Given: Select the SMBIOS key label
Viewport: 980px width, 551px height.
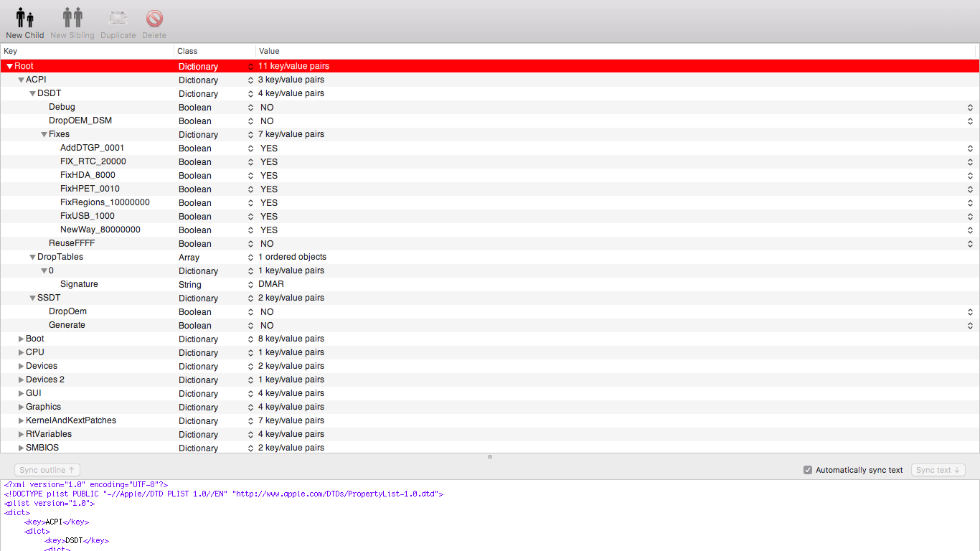Looking at the screenshot, I should tap(42, 448).
